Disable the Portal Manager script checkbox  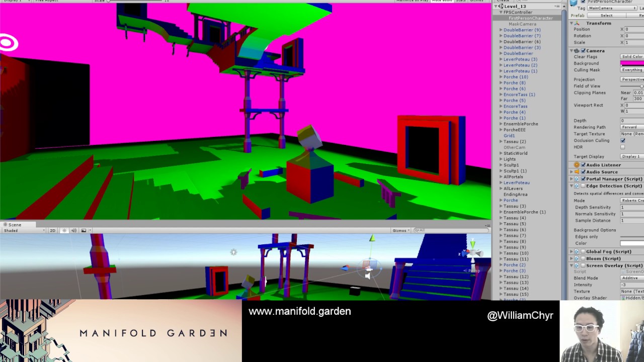583,179
